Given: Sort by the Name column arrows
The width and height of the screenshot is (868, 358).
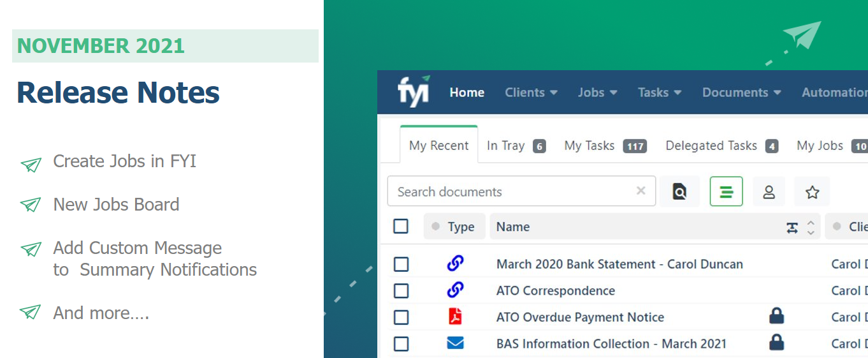Looking at the screenshot, I should [x=811, y=227].
